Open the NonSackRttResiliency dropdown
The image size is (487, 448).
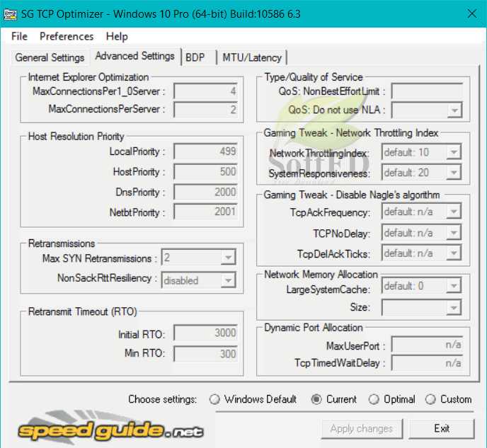point(228,280)
